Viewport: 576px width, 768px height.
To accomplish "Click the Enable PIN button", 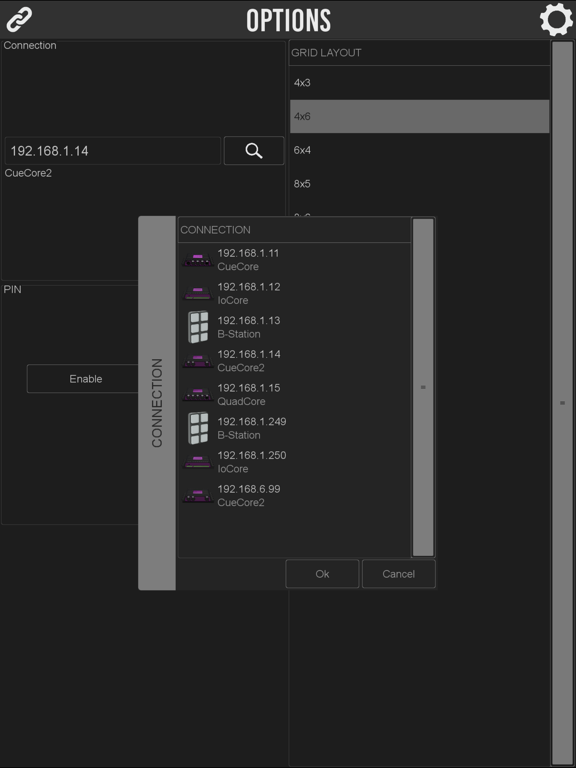I will (x=86, y=379).
